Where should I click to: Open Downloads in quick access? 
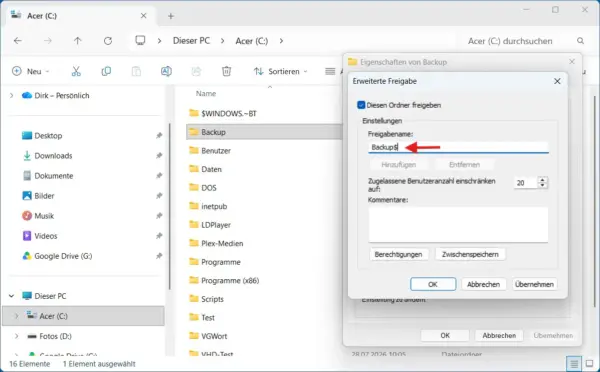53,155
